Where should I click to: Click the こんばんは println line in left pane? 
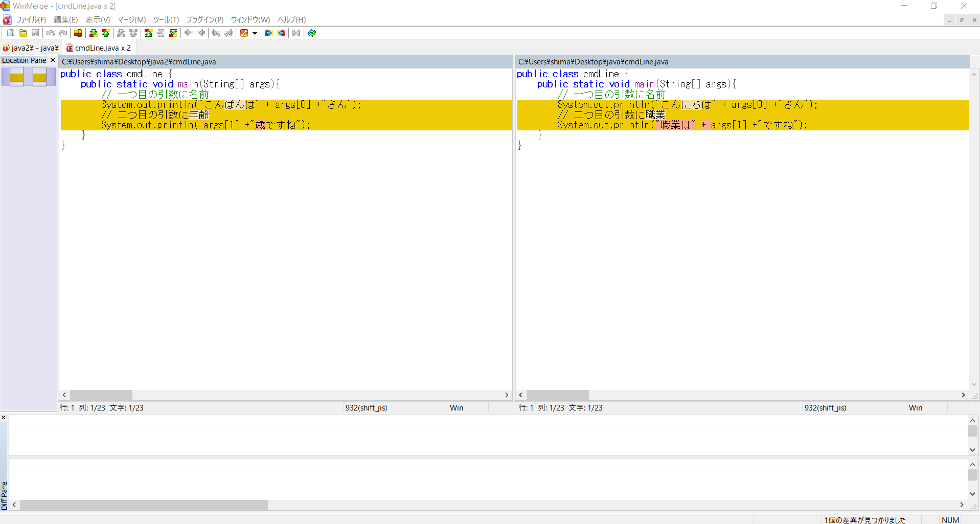(x=286, y=105)
